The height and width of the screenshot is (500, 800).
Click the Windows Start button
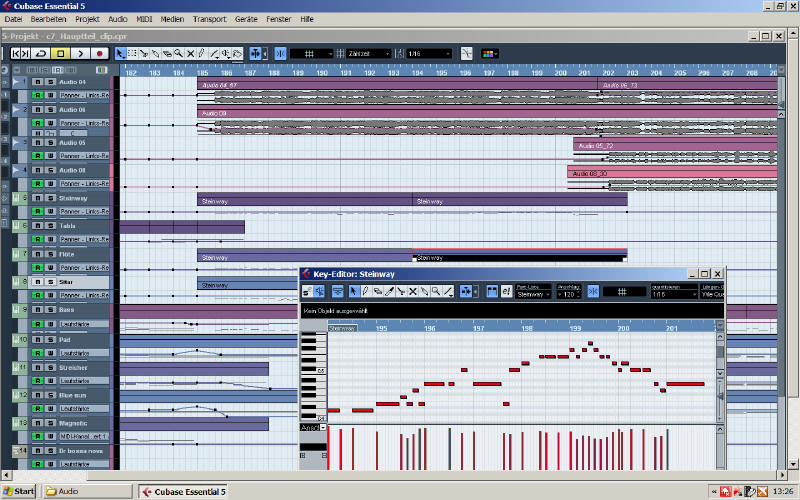click(x=19, y=491)
